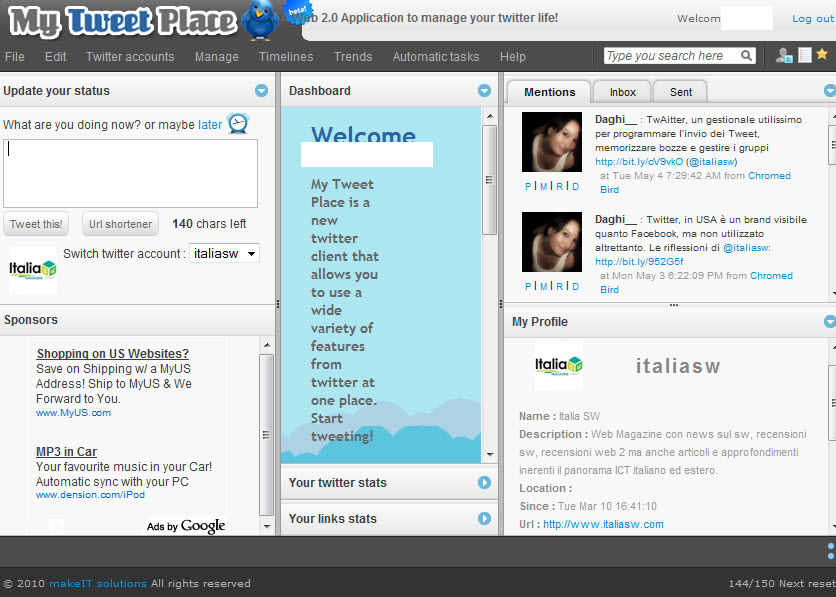Viewport: 836px width, 597px height.
Task: Click the 'Type you search here' field
Action: pyautogui.click(x=672, y=55)
